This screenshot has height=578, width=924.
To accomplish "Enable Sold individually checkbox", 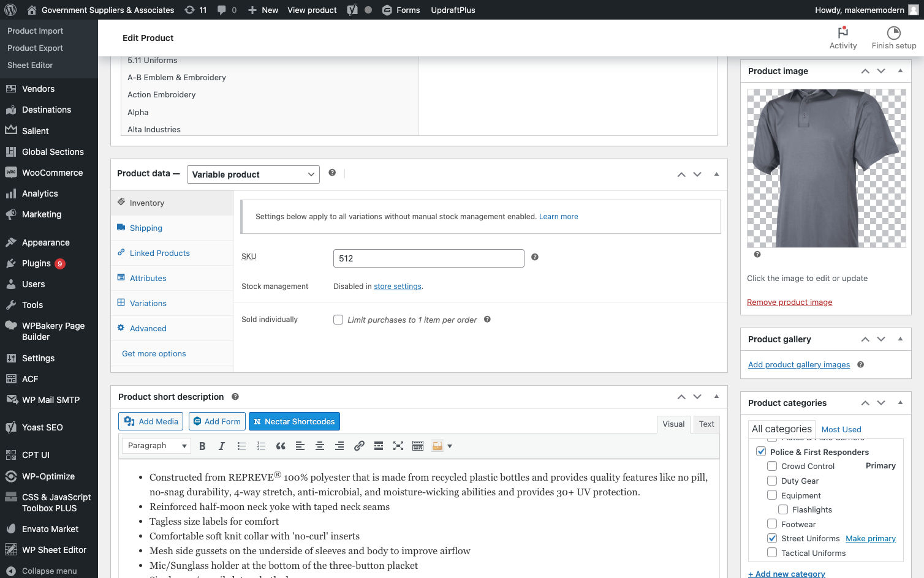I will 338,320.
